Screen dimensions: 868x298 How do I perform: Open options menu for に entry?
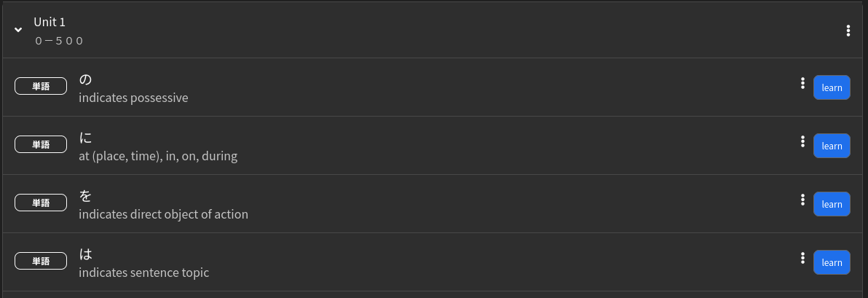[802, 141]
